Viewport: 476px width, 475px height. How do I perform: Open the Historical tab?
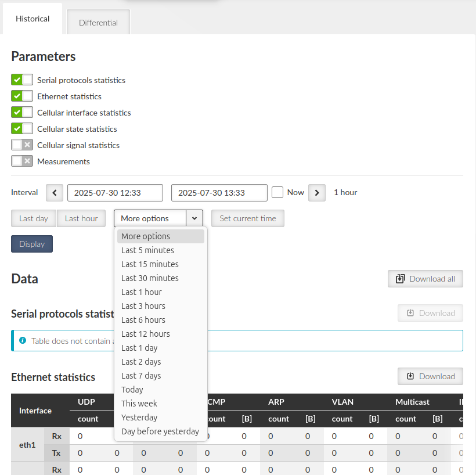[33, 19]
